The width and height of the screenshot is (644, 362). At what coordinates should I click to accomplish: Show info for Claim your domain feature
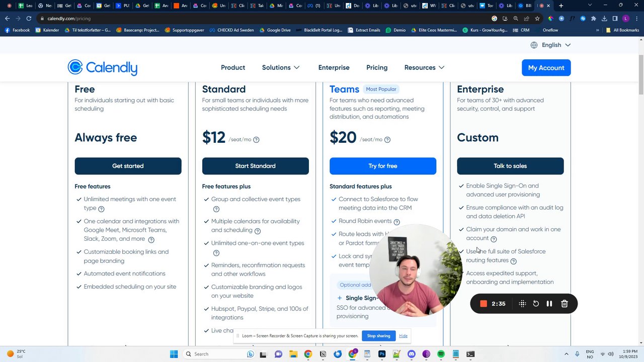pos(494,239)
